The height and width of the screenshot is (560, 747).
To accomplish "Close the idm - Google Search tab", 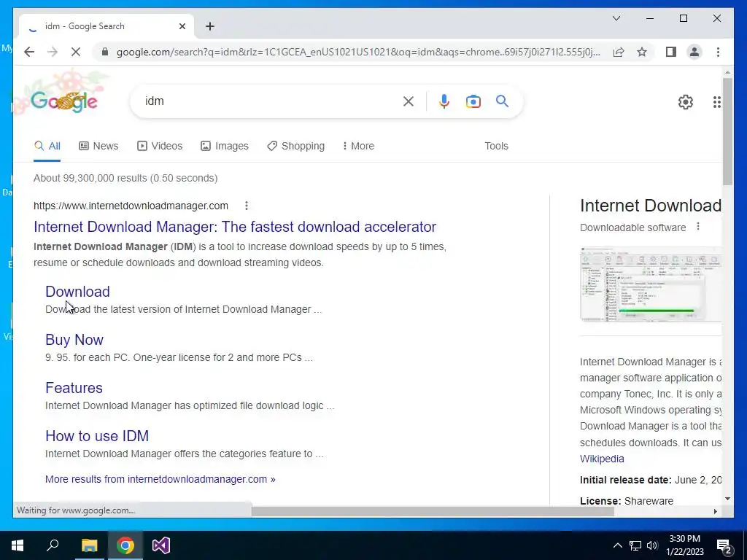I will pos(182,26).
